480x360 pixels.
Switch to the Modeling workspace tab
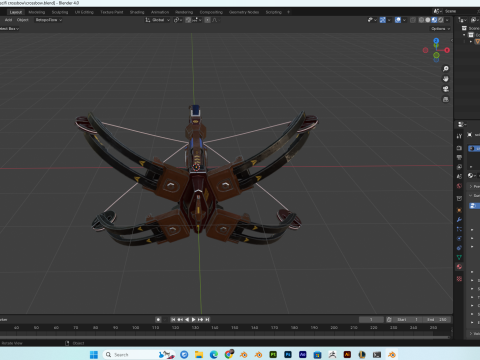(x=37, y=12)
